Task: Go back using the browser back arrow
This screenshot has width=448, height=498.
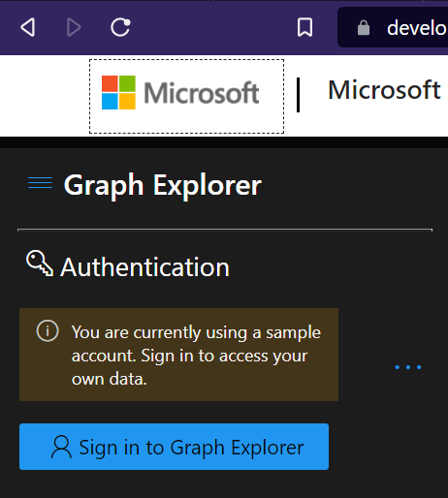Action: click(x=28, y=27)
